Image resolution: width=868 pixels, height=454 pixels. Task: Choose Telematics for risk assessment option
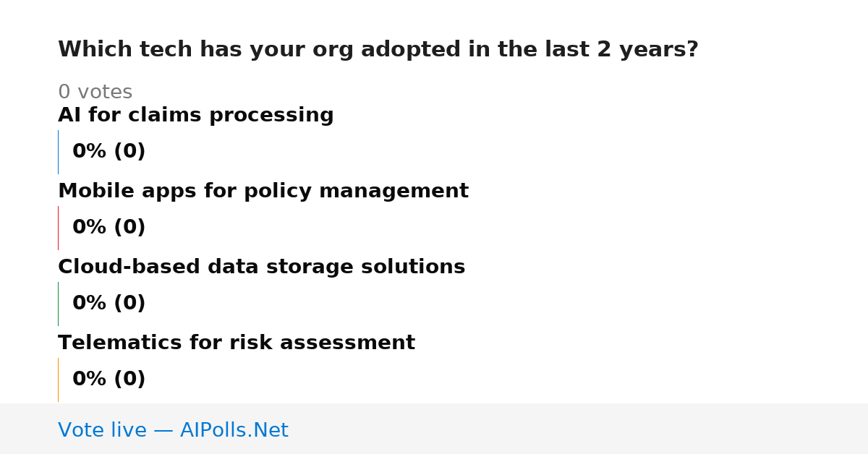(x=237, y=343)
